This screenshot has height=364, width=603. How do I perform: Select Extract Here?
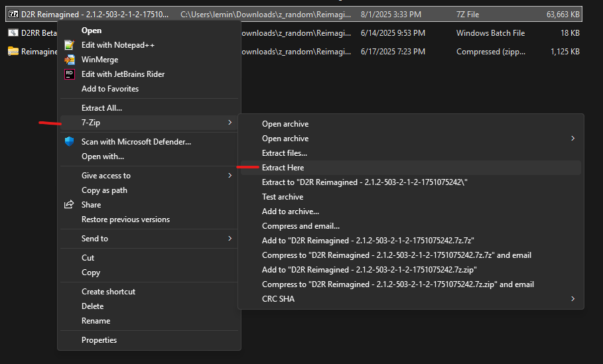point(283,168)
